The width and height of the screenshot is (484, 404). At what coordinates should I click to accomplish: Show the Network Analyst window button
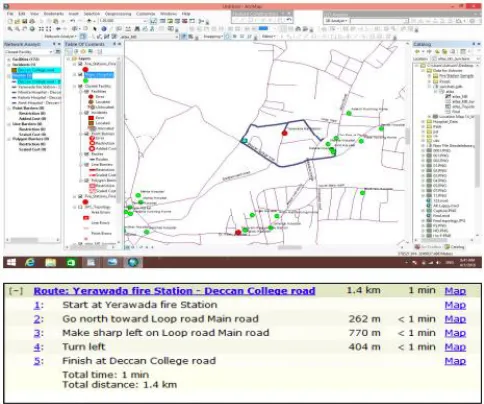tap(83, 36)
